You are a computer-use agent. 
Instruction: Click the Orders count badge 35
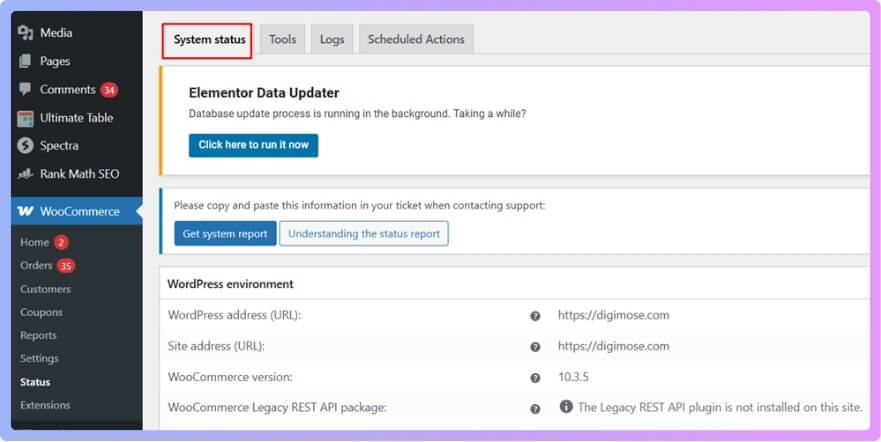pyautogui.click(x=66, y=266)
